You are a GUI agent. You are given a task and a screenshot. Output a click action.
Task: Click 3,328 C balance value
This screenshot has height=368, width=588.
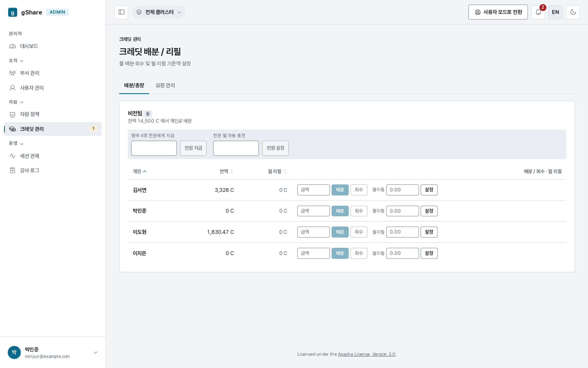(x=224, y=190)
